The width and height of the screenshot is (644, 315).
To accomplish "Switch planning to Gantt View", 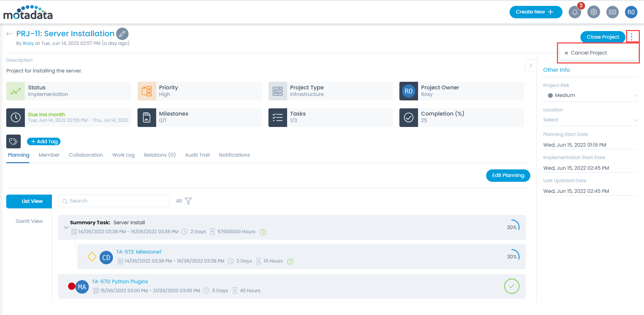I will coord(29,221).
